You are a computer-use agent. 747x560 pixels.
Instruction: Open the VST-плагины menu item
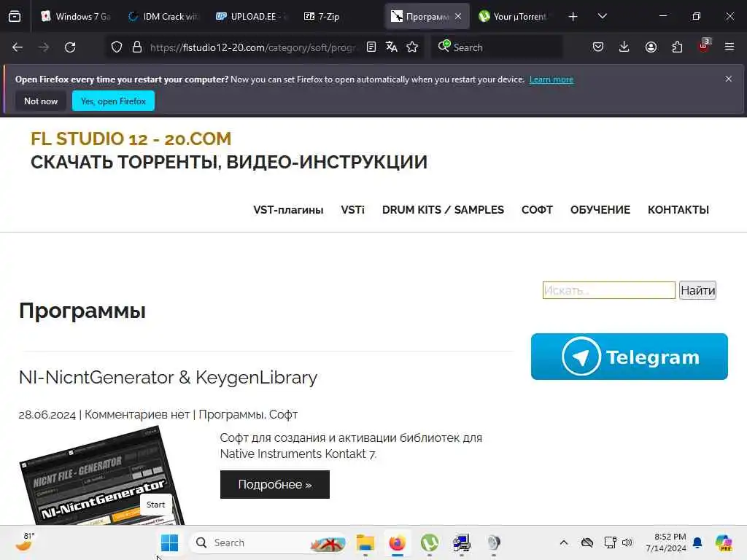click(288, 210)
